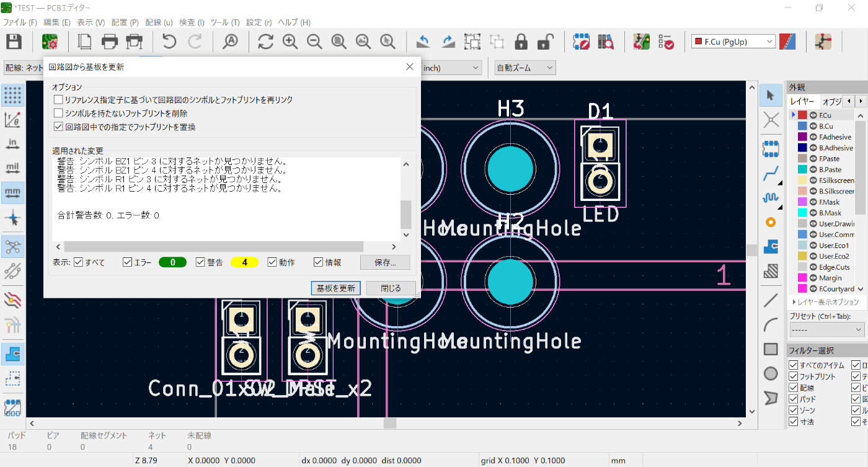This screenshot has height=467, width=868.
Task: Toggle the 動作 filter checkbox
Action: [272, 262]
